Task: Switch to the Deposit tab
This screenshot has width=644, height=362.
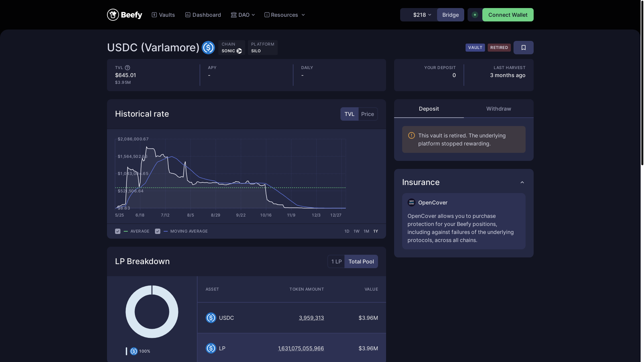Action: pos(429,109)
